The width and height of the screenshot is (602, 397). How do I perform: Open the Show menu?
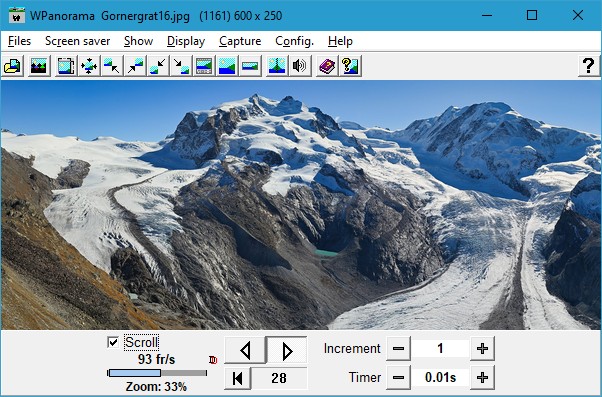(138, 41)
